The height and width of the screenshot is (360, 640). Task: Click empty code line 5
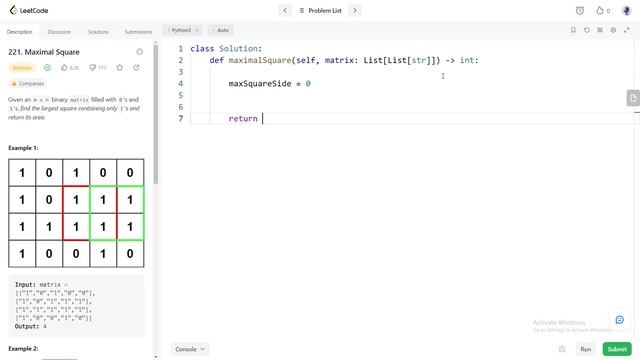412,96
